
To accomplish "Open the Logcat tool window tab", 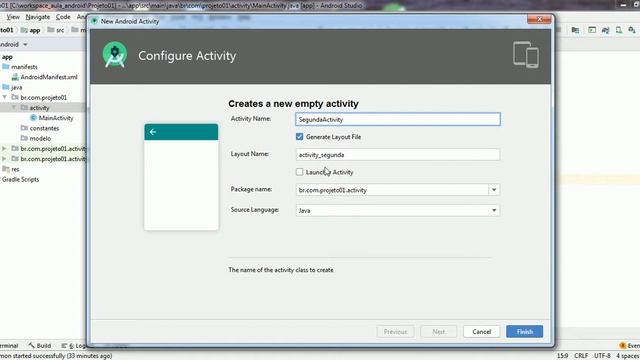I will tap(73, 345).
